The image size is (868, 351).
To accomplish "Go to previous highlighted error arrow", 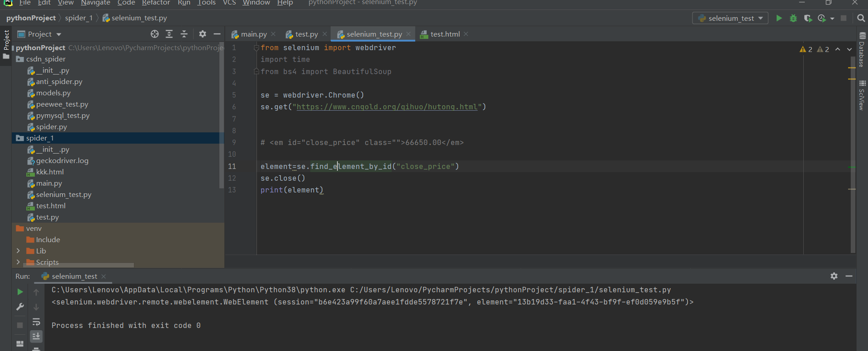I will coord(838,49).
